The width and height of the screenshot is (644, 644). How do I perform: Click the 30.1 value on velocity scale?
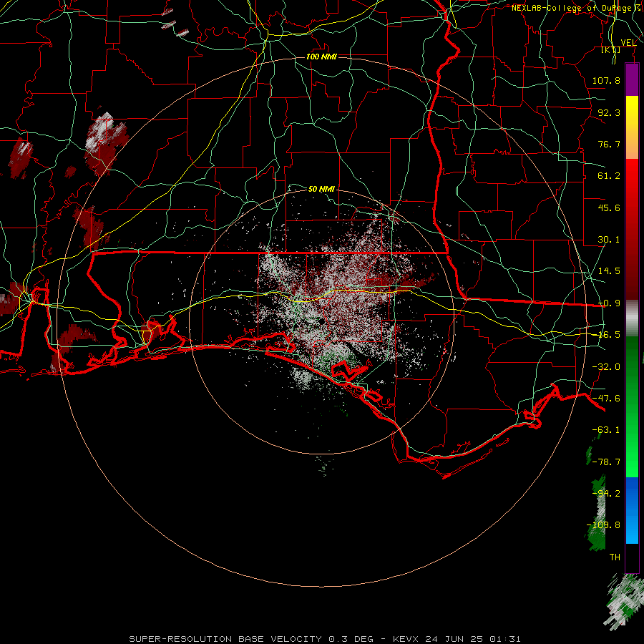coord(609,240)
